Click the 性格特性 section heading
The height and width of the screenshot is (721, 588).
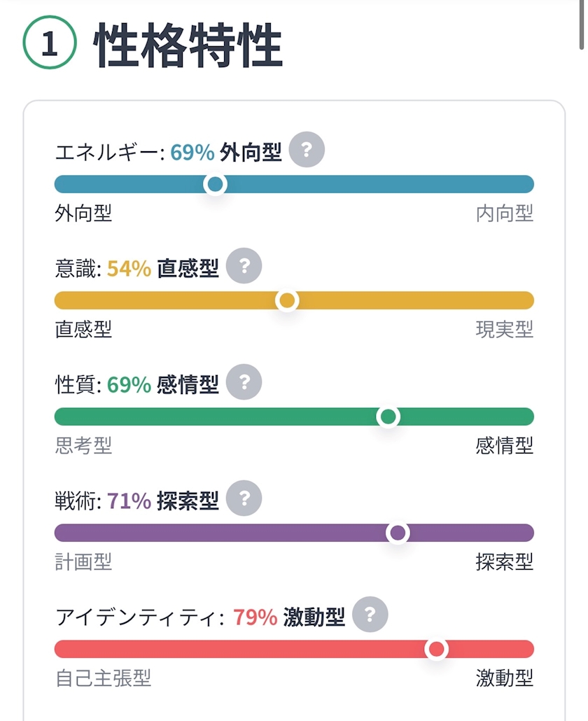(x=188, y=45)
